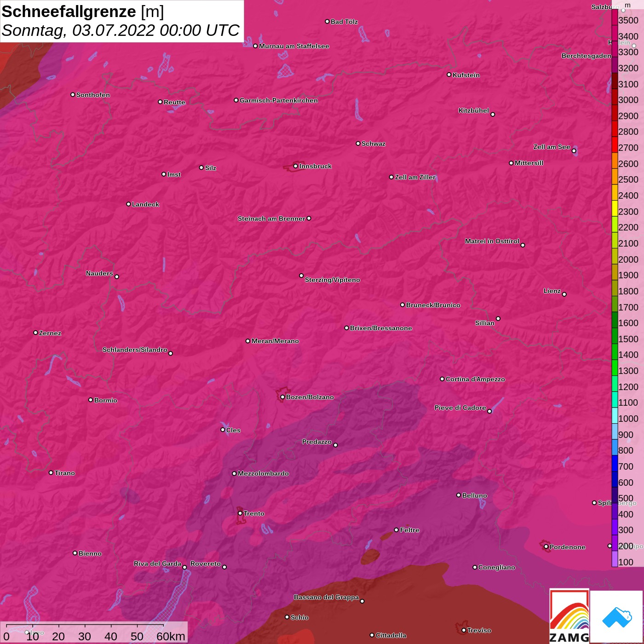Click the date Sonntag, 03.07.2022 00:00 UTC
This screenshot has height=644, width=644.
[121, 30]
